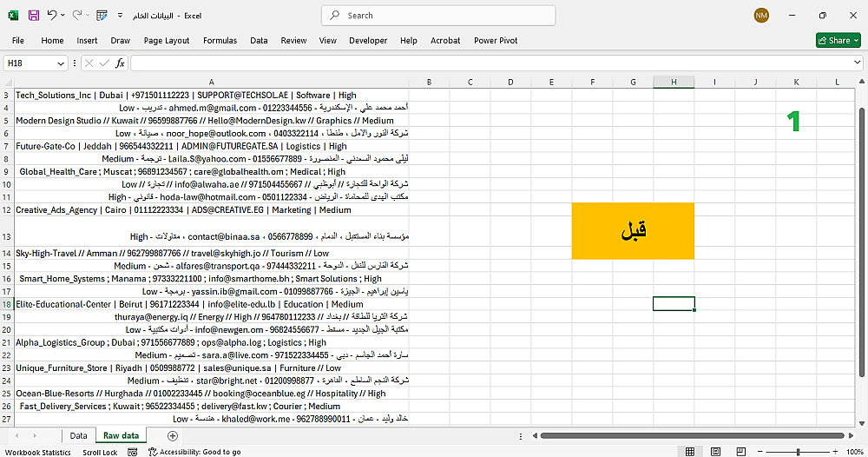The height and width of the screenshot is (457, 868).
Task: Select row 13 header
Action: click(x=7, y=230)
